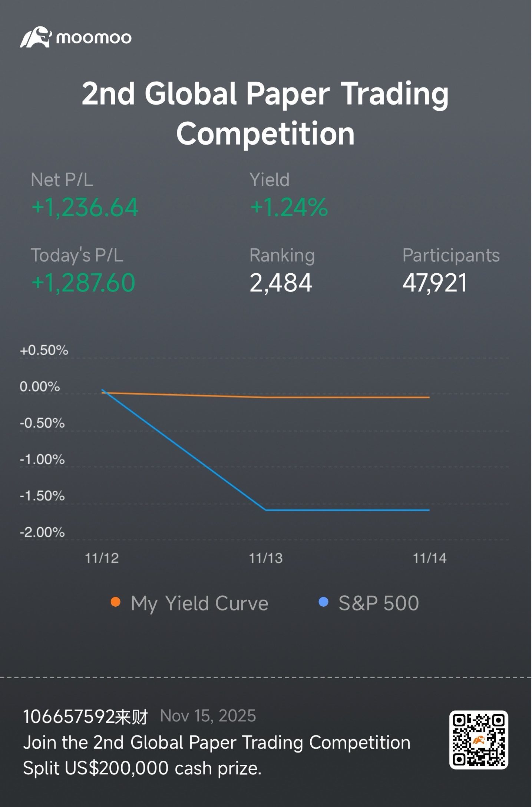Image resolution: width=532 pixels, height=807 pixels.
Task: Click the Net P/L value +1,236.64
Action: coord(85,207)
